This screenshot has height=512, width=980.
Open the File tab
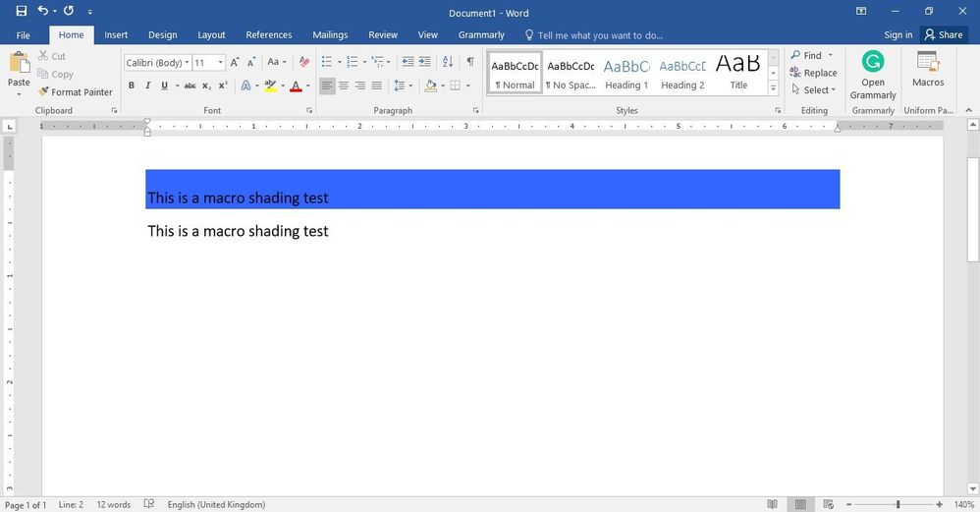click(x=24, y=35)
